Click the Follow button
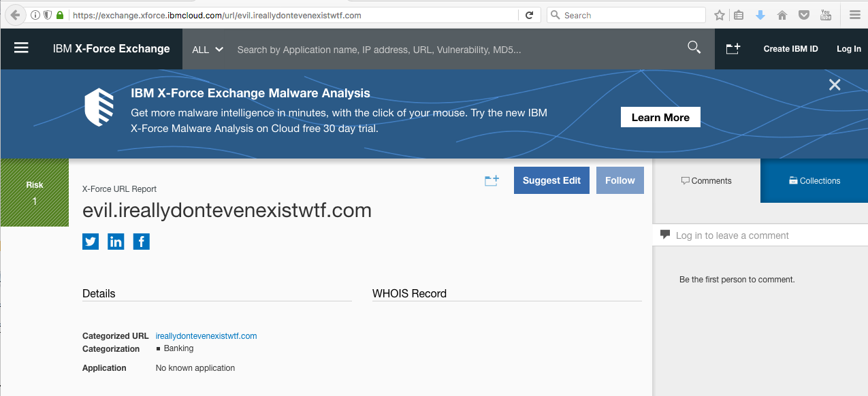The width and height of the screenshot is (868, 396). tap(620, 180)
